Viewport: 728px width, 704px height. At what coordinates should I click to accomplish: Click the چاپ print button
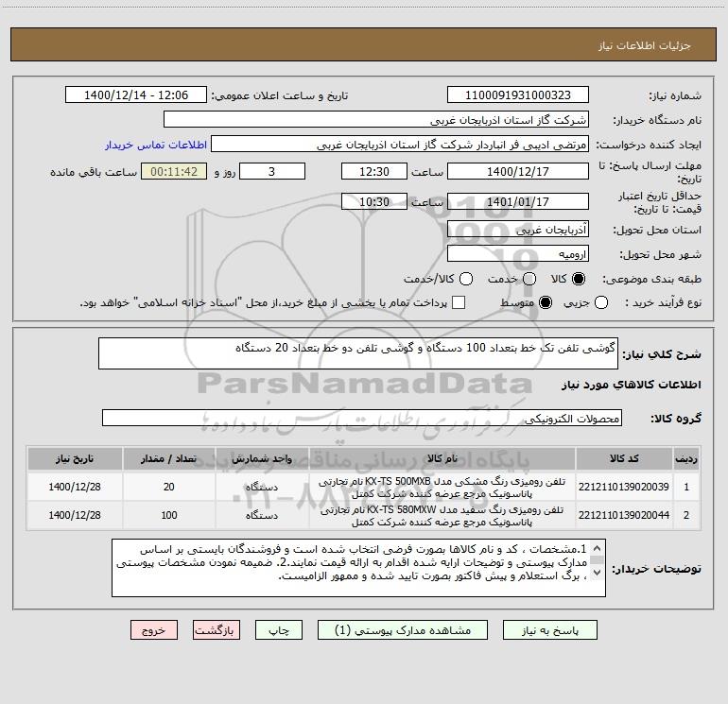tap(279, 630)
